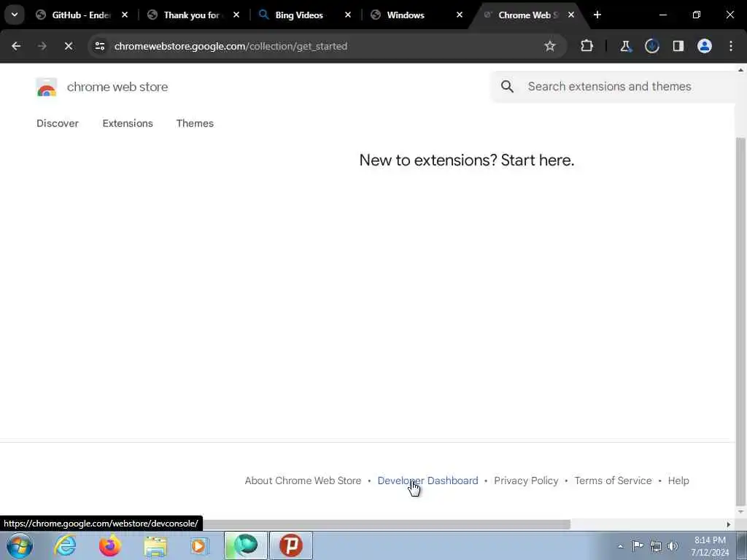Add a new tab with plus button
This screenshot has height=560, width=747.
click(597, 15)
